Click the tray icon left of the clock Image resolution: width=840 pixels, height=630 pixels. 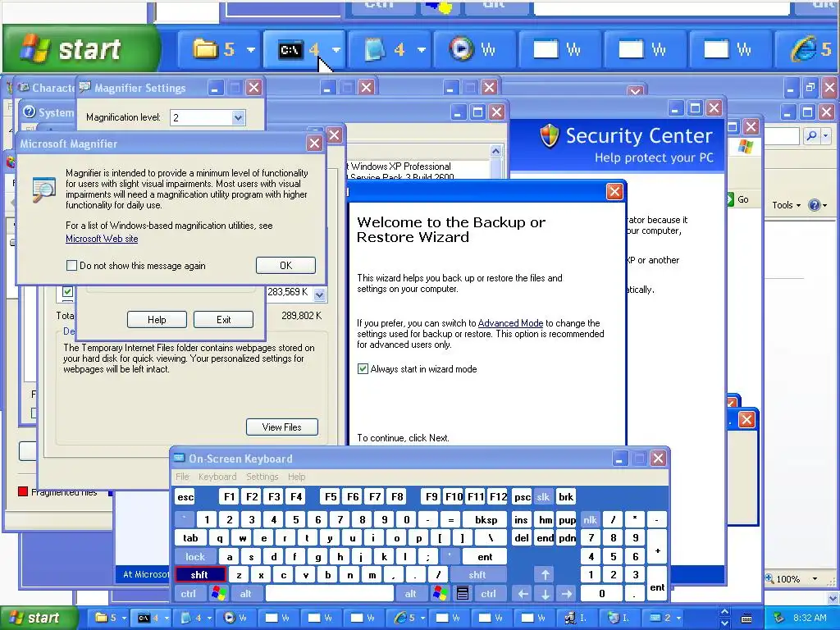click(x=779, y=618)
